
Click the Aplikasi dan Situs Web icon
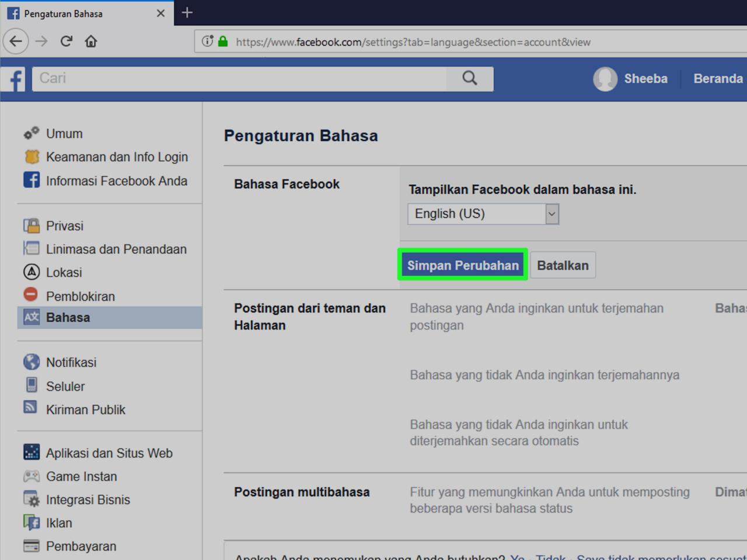pos(32,452)
